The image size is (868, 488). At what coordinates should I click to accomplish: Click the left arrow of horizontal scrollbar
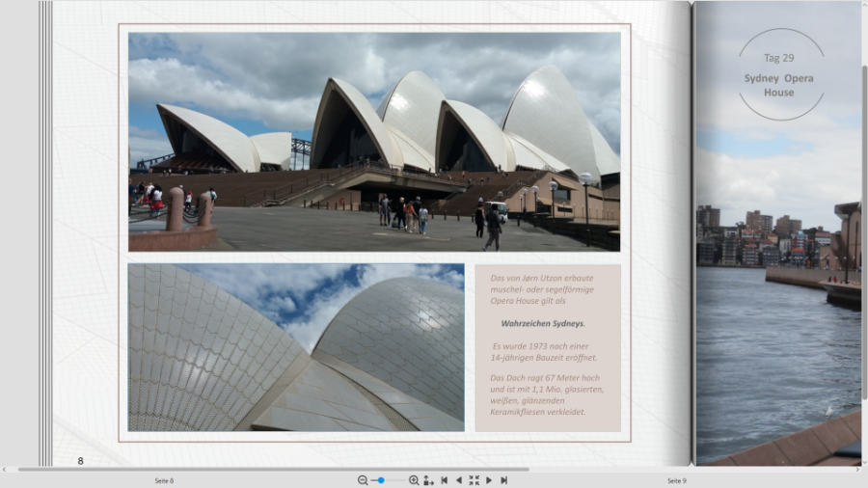(x=4, y=470)
